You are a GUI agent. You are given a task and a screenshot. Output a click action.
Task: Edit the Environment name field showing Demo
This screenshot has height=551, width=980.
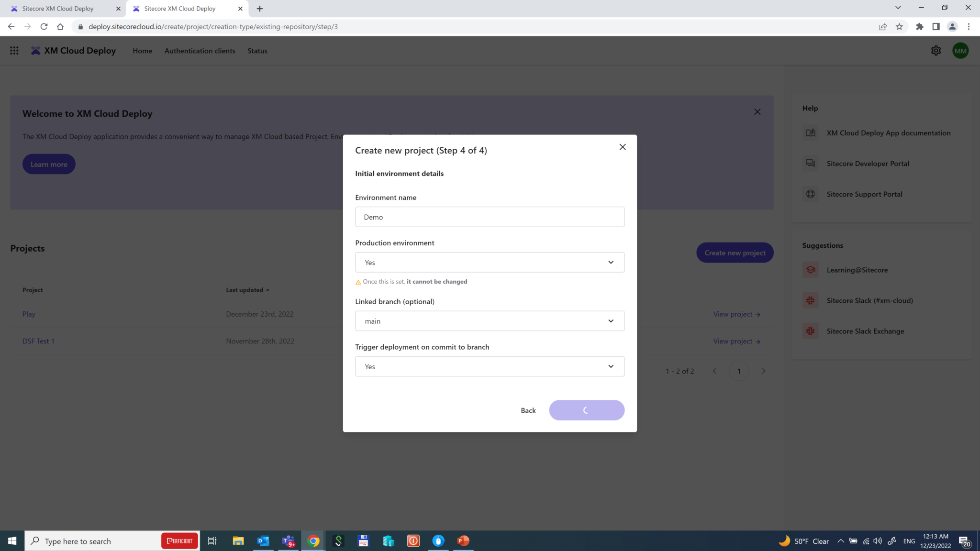pos(490,217)
